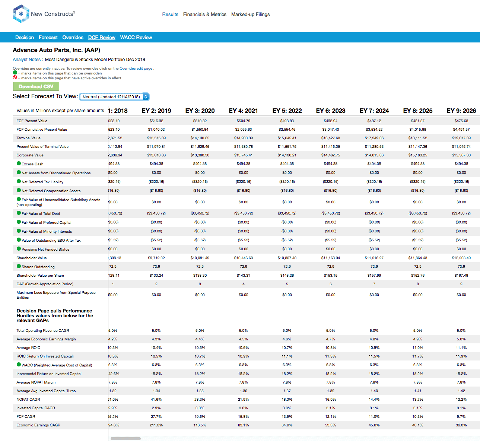
Task: Click green dot for Unconsolidated Subsidiary Assets
Action: click(x=19, y=199)
